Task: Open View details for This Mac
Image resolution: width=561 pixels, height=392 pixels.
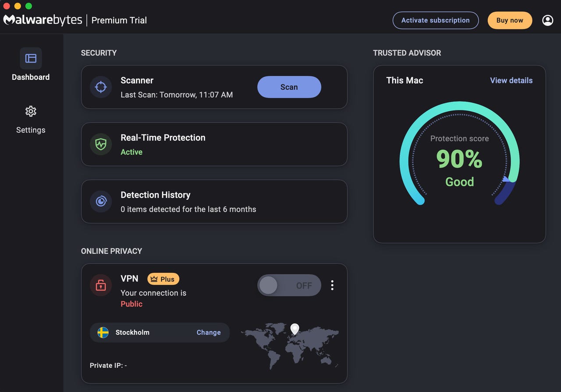Action: 511,81
